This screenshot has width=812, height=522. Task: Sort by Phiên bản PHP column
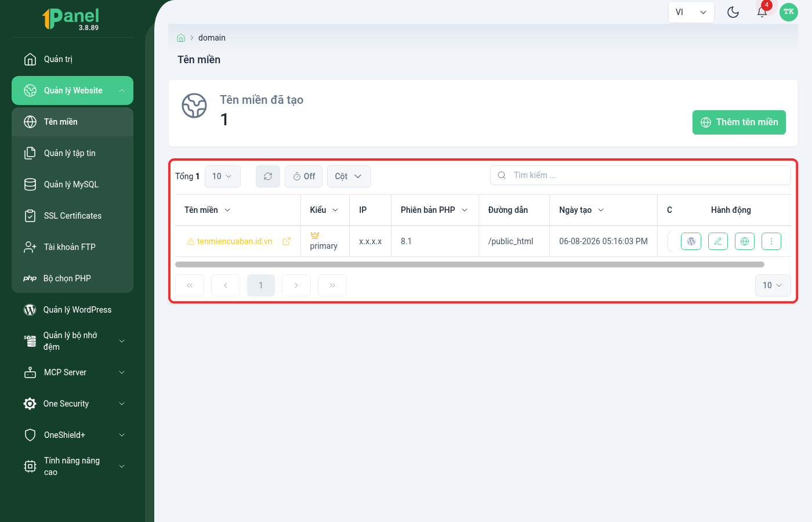point(434,210)
